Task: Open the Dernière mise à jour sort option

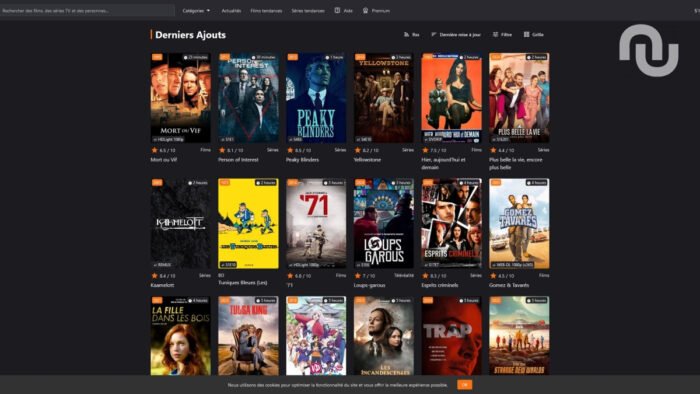Action: click(x=456, y=34)
